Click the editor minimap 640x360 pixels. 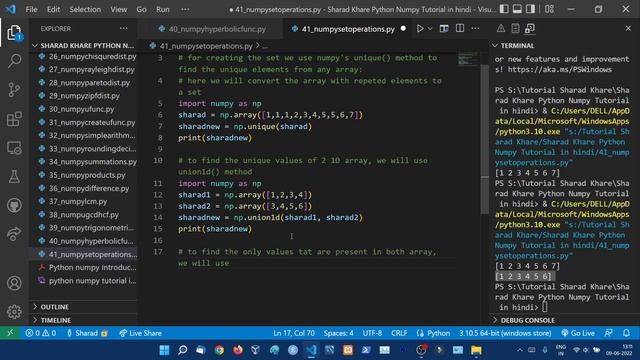467,59
